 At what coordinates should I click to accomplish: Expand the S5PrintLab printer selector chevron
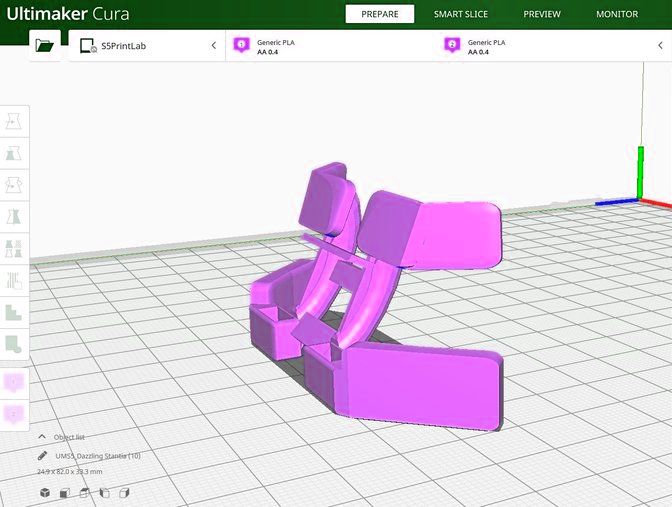point(213,45)
